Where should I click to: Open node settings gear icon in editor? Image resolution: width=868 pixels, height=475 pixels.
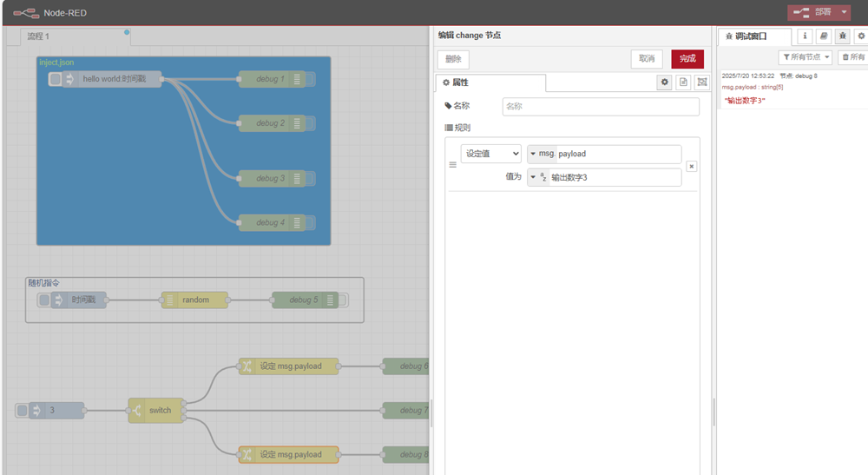[x=665, y=82]
